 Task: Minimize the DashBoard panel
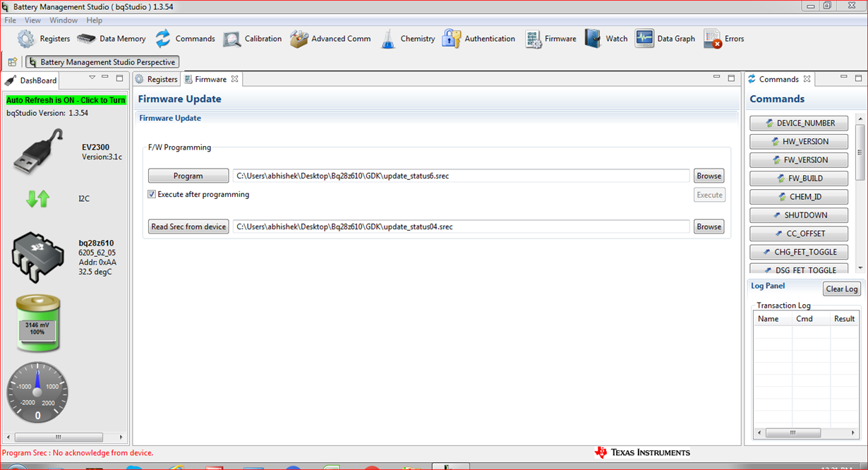coord(105,77)
